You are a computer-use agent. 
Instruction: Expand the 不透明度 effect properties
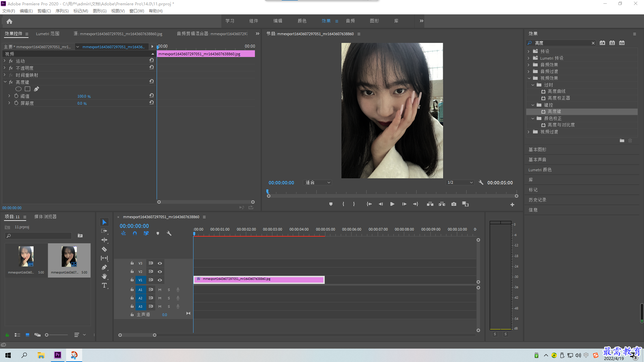(x=5, y=68)
